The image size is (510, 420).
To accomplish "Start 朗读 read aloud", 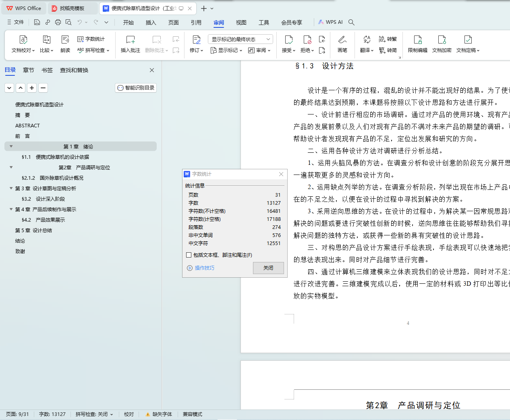I will (65, 44).
